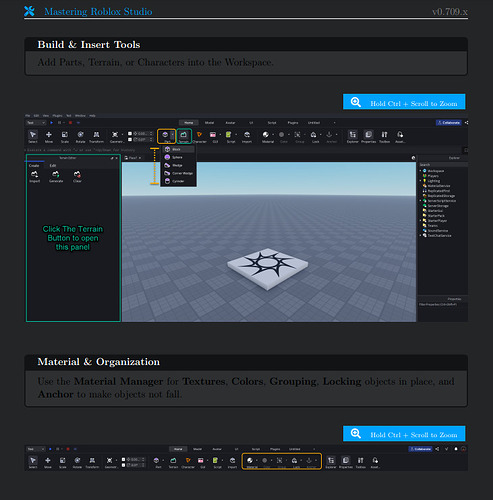The image size is (493, 500).
Task: Toggle the rotate snap checkbox in lower toolbar strip
Action: (123, 465)
